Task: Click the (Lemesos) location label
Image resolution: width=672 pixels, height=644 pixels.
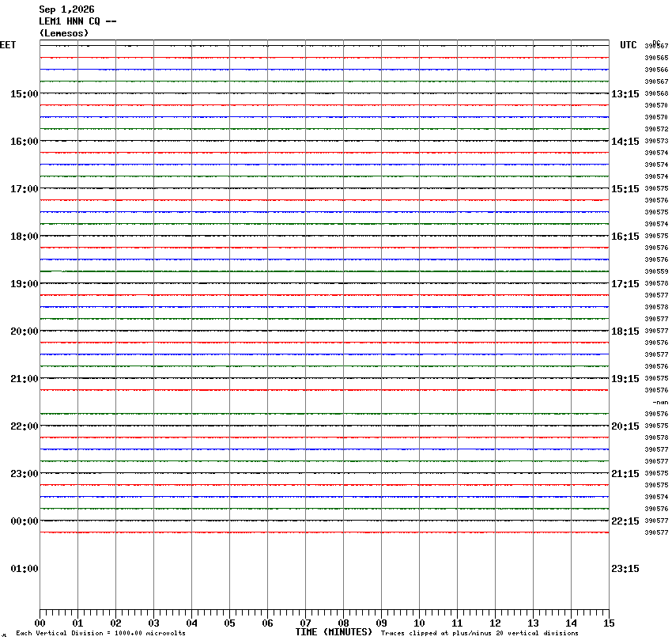Action: point(64,33)
